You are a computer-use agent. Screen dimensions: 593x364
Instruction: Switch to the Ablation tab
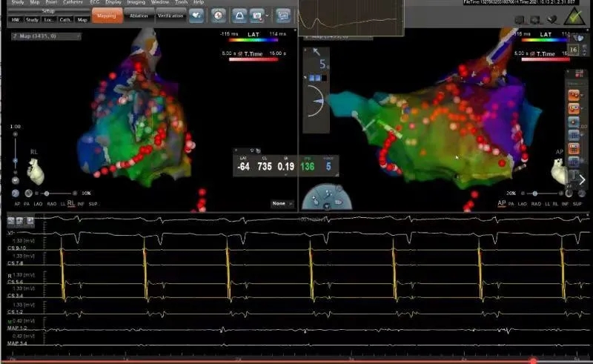click(x=138, y=15)
